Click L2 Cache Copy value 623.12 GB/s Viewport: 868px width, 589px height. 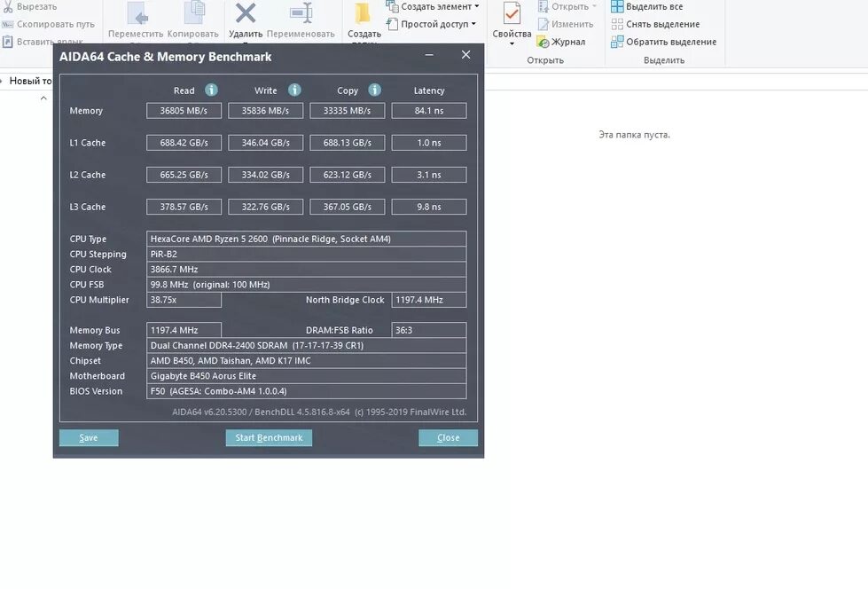(347, 175)
